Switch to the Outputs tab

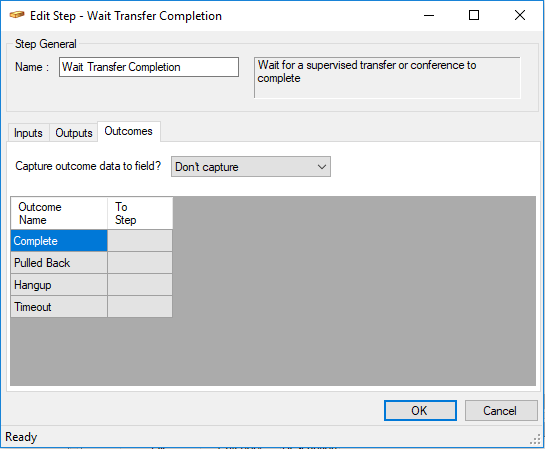pyautogui.click(x=74, y=133)
